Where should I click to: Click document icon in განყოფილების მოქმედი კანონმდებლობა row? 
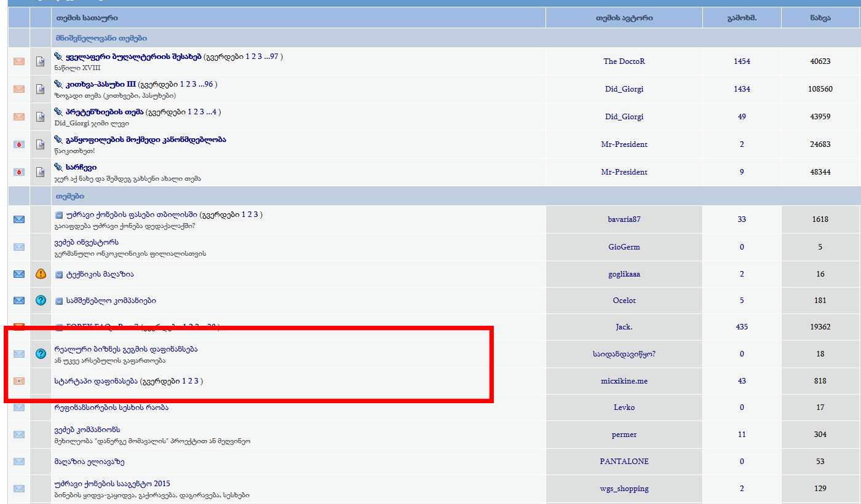[41, 144]
